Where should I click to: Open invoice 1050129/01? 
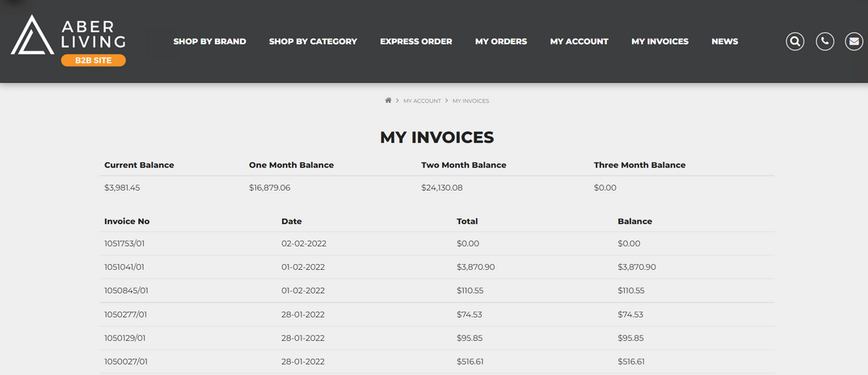coord(125,338)
